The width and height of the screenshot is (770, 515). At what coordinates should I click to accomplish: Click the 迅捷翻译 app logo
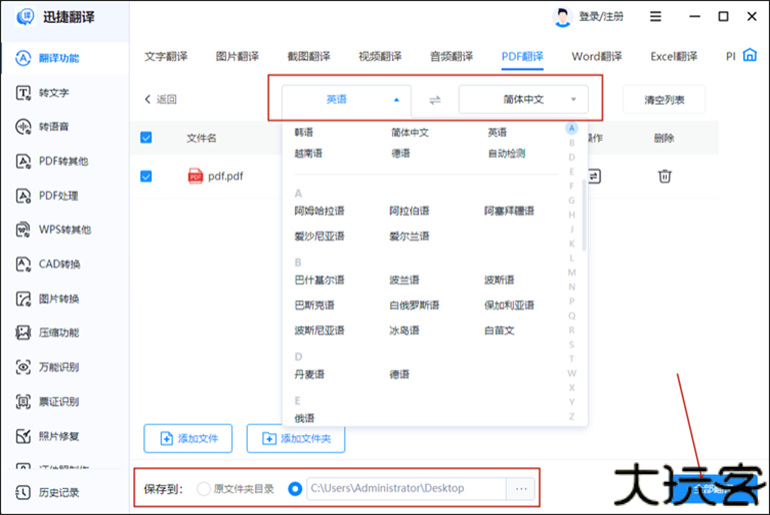[25, 17]
